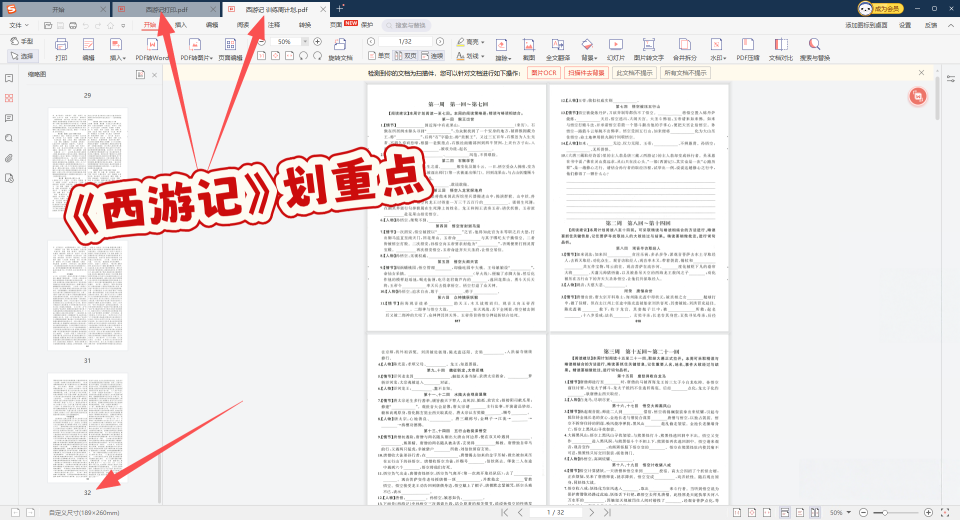Open the Edit (编辑) tool in ribbon
Screen dimensions: 960x520
pyautogui.click(x=88, y=49)
